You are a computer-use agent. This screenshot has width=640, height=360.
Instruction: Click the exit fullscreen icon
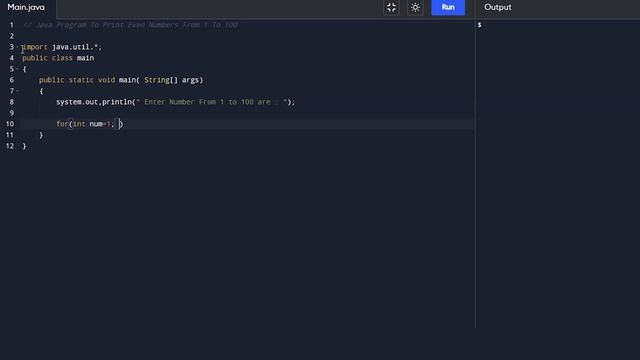(391, 7)
